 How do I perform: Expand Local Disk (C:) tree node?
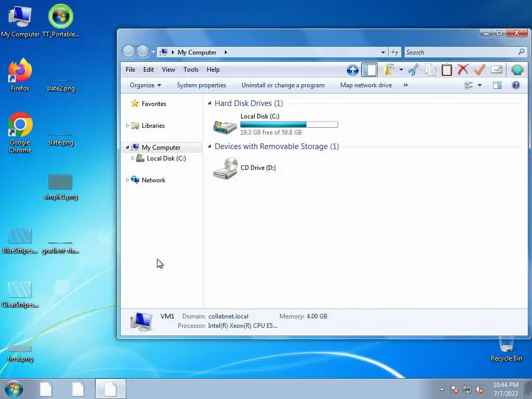[x=132, y=158]
